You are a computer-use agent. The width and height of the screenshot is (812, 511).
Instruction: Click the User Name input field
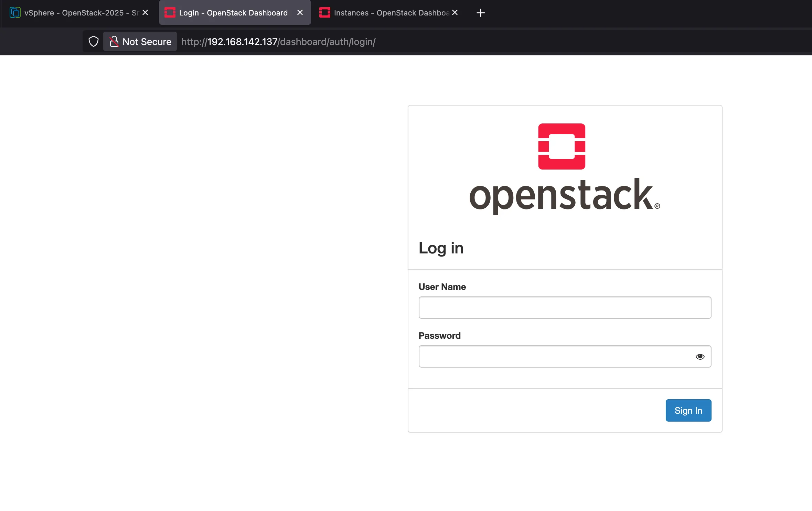(x=564, y=307)
